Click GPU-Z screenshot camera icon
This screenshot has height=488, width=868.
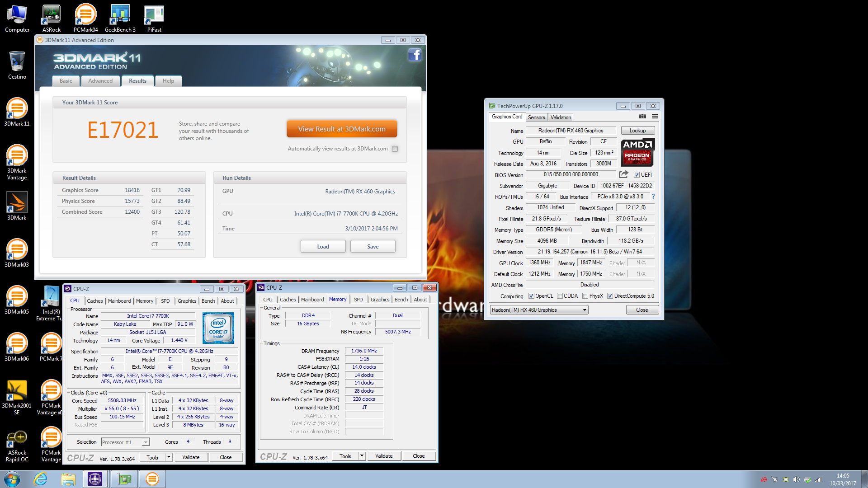642,117
